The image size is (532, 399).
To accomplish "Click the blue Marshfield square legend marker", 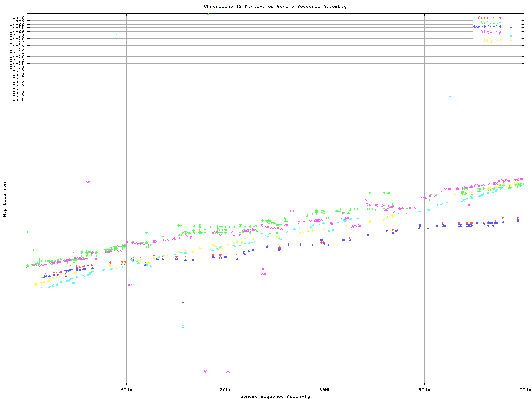I will point(511,27).
